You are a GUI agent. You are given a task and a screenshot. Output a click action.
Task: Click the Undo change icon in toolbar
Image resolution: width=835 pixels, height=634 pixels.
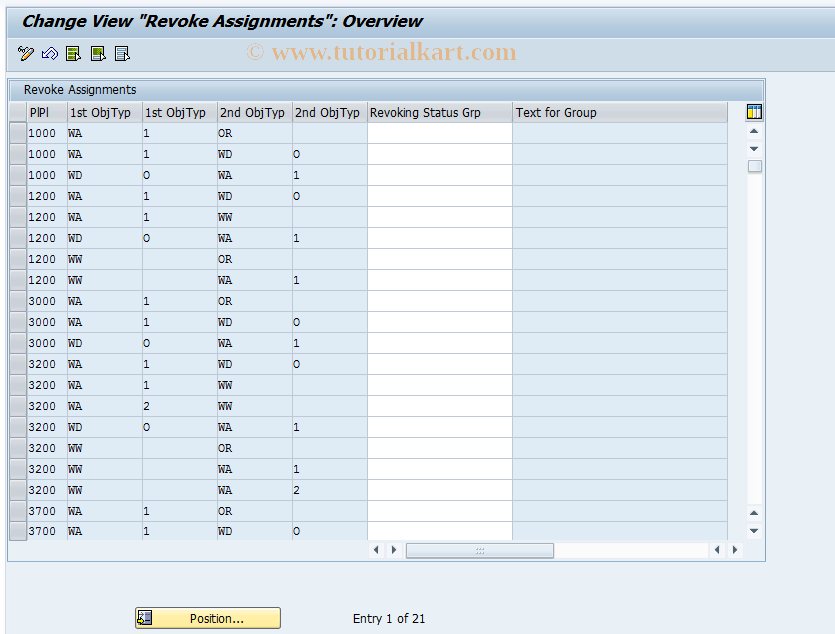click(50, 53)
